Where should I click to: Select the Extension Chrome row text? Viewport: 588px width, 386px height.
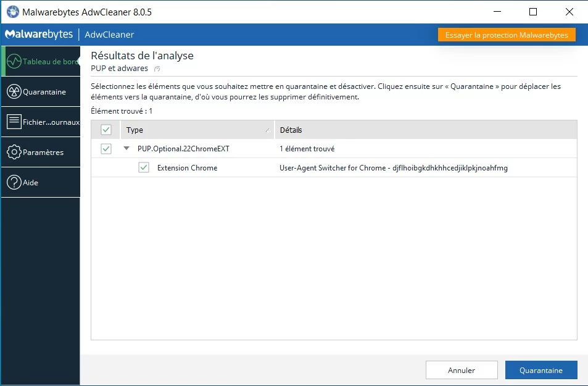coord(187,168)
